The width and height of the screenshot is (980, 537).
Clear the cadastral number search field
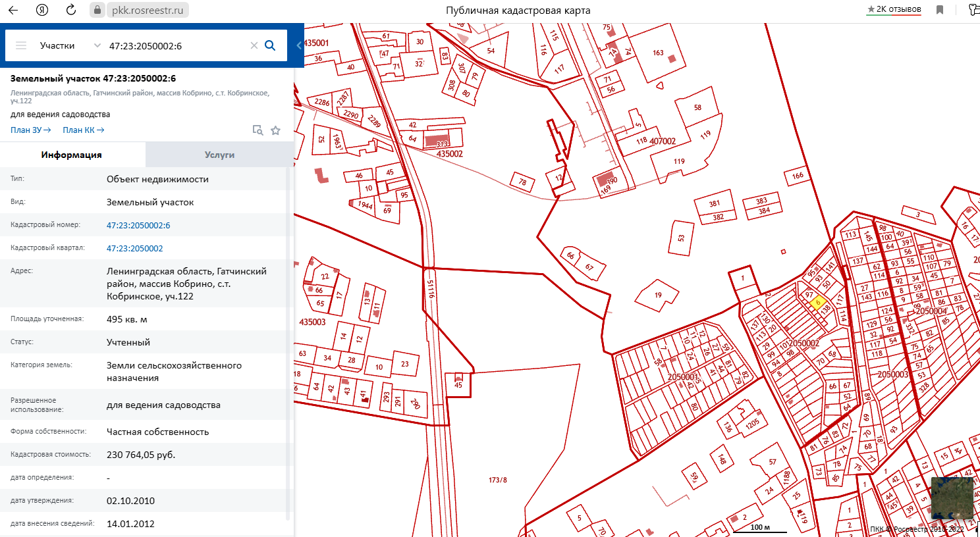click(x=254, y=45)
